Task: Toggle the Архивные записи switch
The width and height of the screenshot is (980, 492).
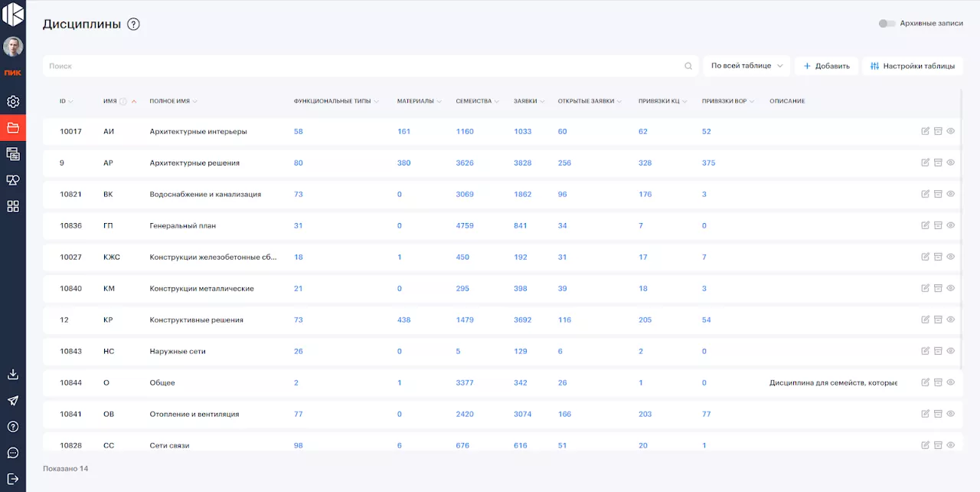Action: [x=887, y=24]
